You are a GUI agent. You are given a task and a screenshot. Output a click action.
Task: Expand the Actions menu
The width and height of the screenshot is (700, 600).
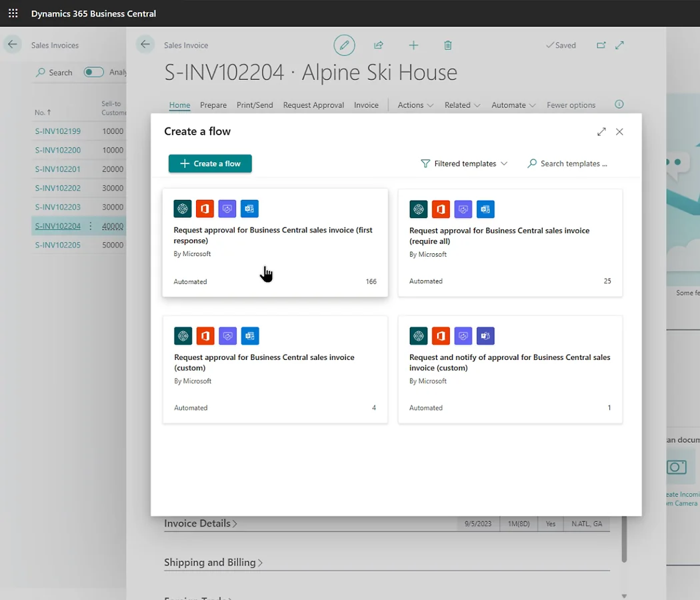[x=415, y=105]
